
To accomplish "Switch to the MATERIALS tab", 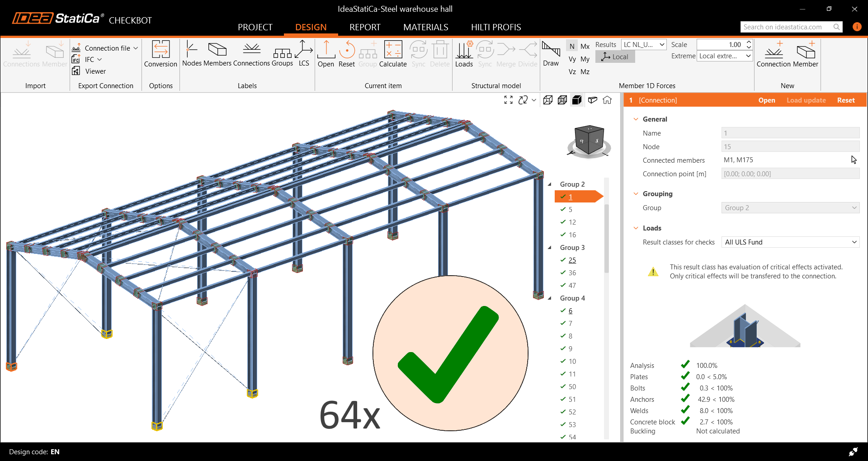I will coord(425,27).
